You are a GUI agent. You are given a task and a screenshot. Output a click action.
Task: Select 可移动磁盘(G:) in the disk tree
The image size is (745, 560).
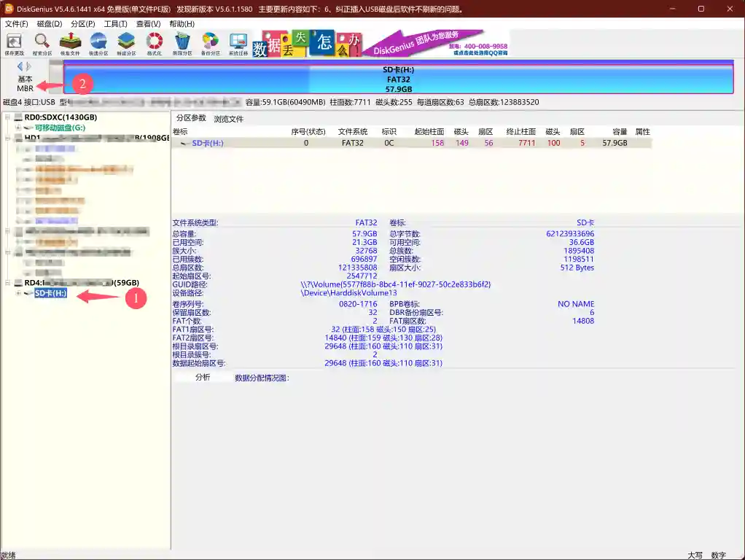pos(58,128)
